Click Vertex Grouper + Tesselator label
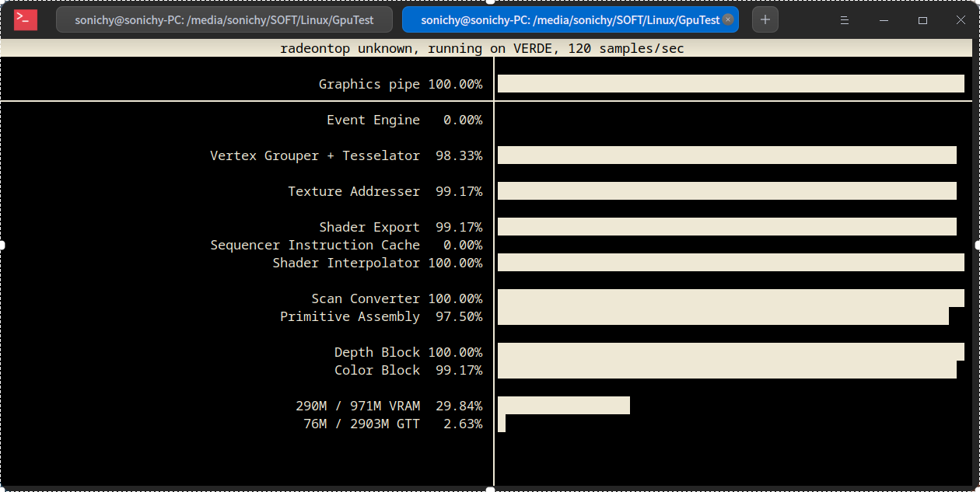 click(x=315, y=155)
